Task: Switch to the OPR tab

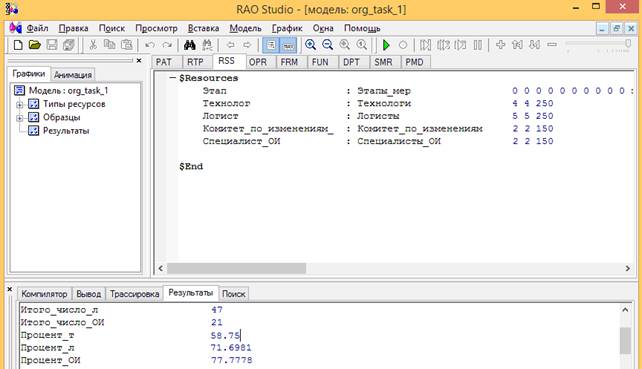Action: point(258,62)
